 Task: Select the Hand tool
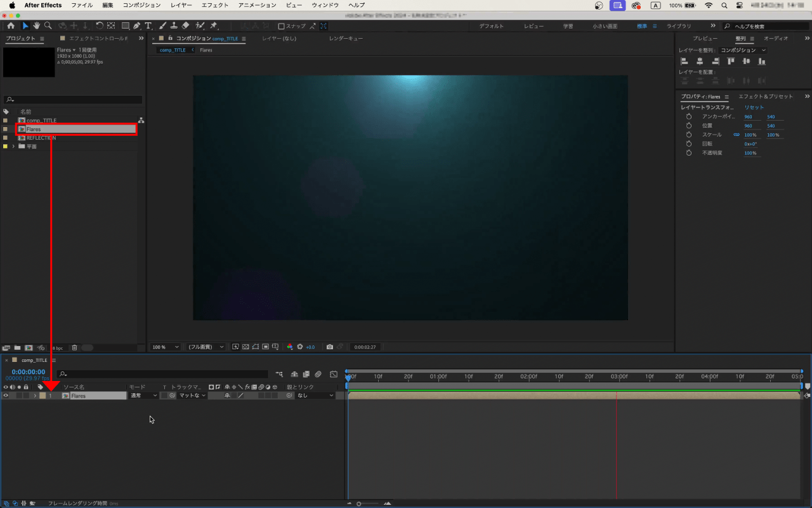[37, 26]
